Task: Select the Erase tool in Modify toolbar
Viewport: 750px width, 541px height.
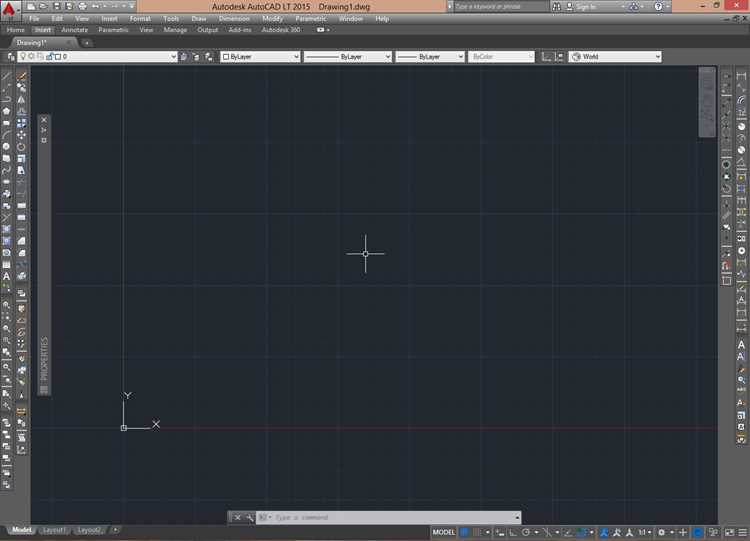Action: tap(22, 76)
